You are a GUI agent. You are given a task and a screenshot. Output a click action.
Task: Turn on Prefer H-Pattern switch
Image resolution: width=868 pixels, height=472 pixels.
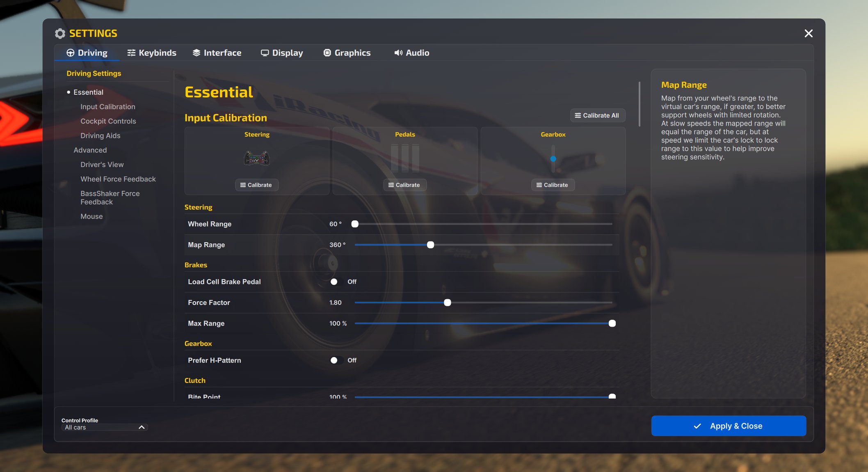[336, 360]
